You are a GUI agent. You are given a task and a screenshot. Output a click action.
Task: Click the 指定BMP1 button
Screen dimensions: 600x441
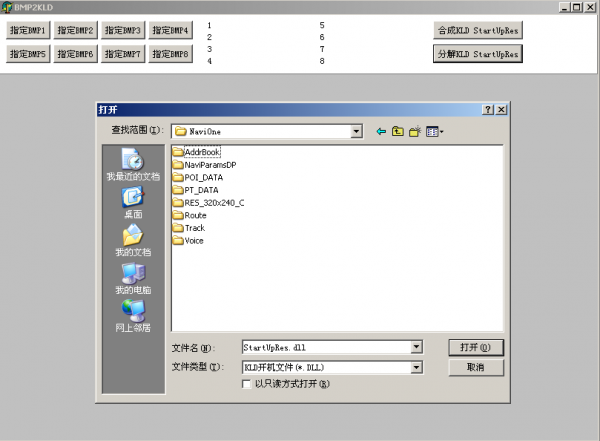click(x=29, y=30)
